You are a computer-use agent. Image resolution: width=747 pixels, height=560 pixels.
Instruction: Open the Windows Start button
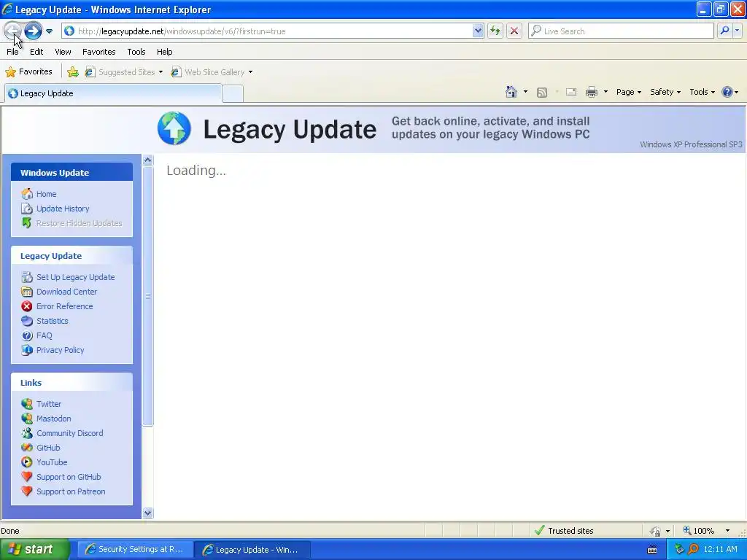pos(35,550)
